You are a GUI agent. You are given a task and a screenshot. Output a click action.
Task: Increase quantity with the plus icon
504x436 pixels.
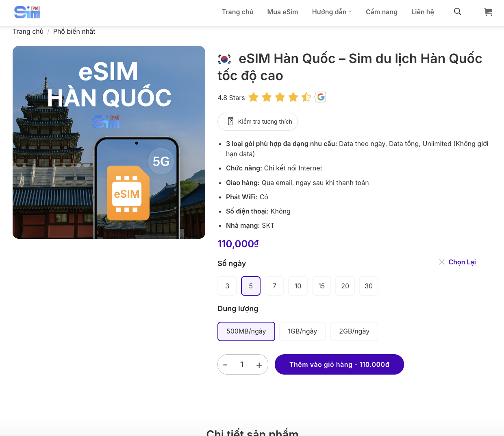point(259,364)
